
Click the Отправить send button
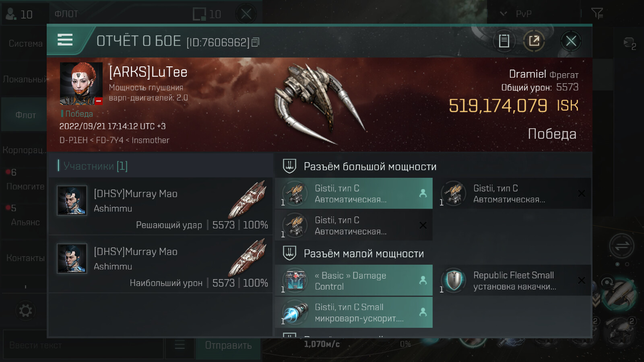pos(228,345)
